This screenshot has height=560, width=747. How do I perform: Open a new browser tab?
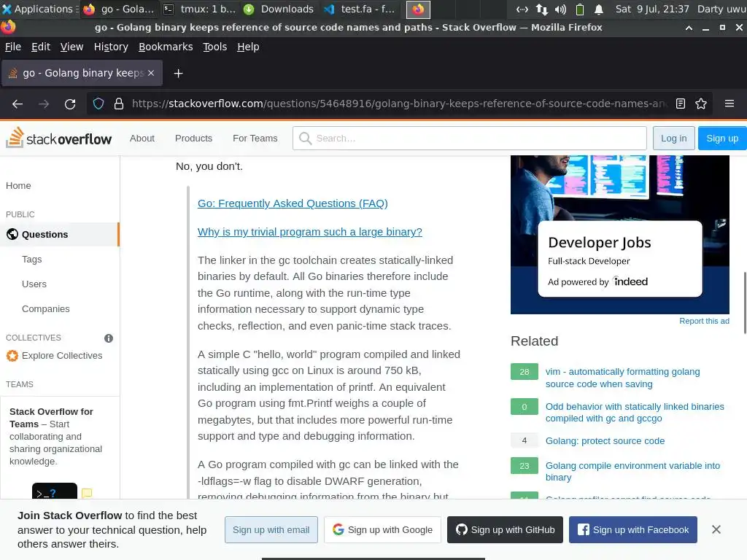(178, 74)
